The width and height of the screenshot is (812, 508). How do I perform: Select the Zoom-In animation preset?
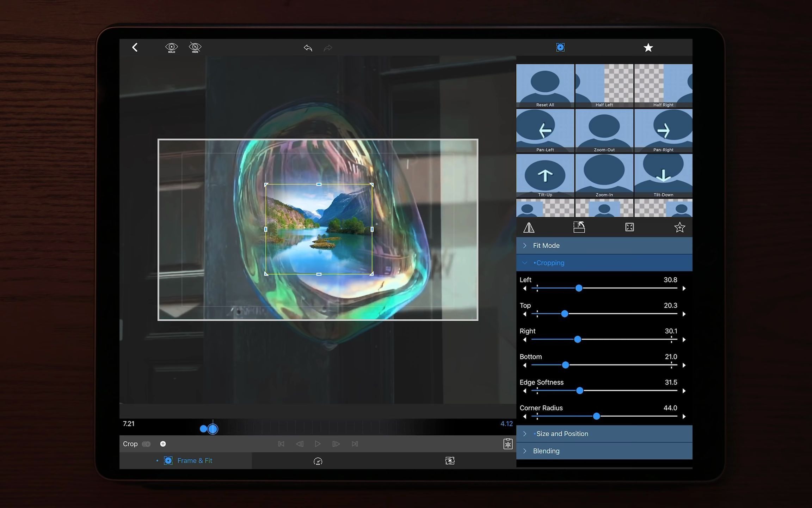pos(604,176)
